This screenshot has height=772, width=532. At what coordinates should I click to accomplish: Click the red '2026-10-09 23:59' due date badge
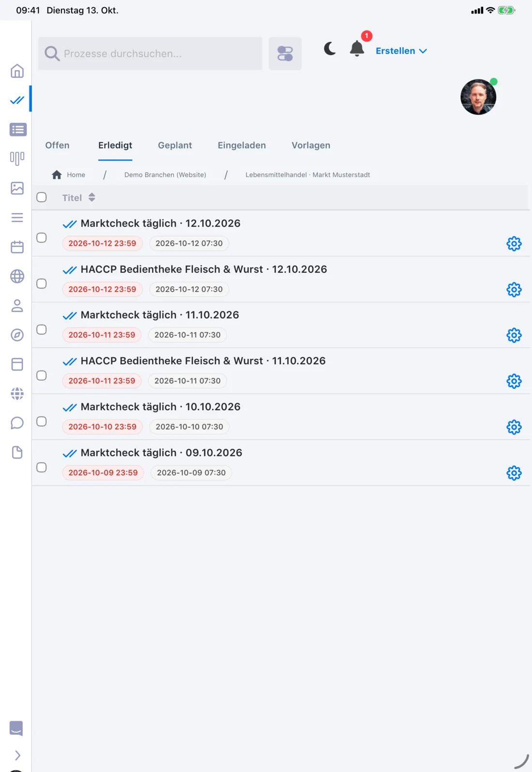tap(103, 473)
